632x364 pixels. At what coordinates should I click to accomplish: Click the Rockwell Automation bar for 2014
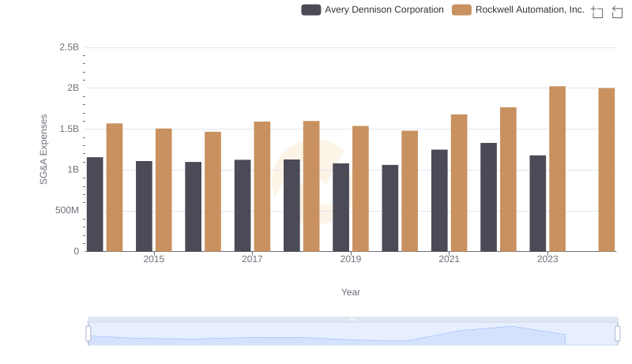[x=115, y=187]
